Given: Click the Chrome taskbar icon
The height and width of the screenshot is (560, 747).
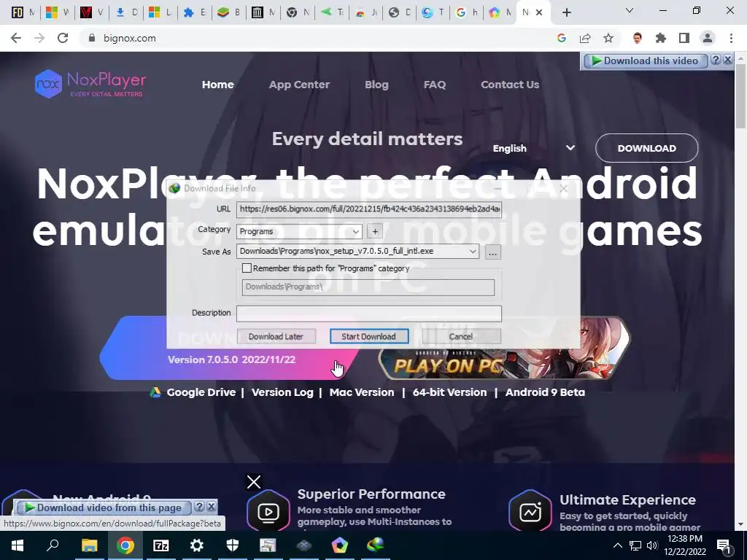Looking at the screenshot, I should pyautogui.click(x=125, y=545).
